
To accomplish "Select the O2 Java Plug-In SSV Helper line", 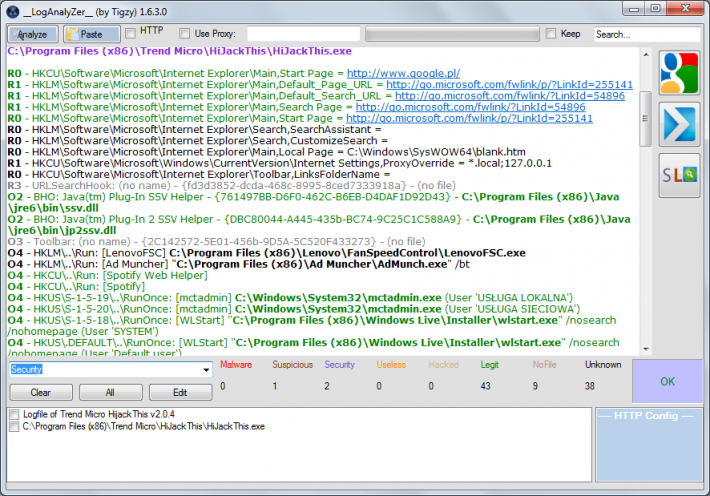I will point(313,202).
